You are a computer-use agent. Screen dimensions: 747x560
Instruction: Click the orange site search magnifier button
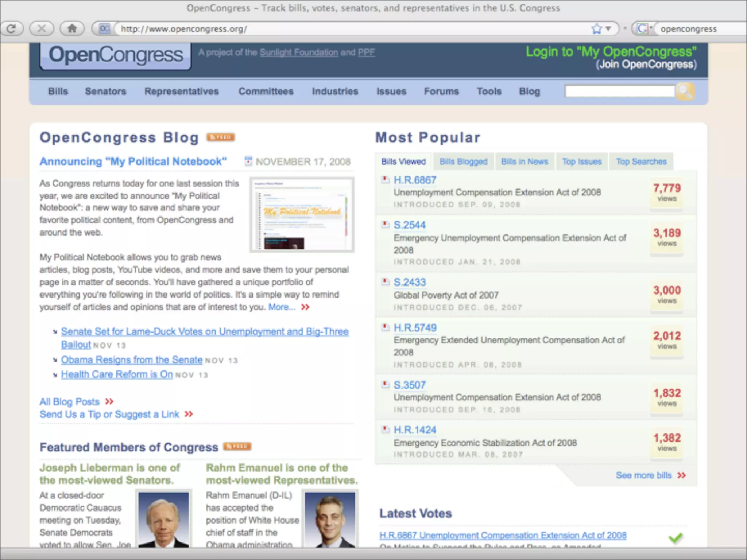click(x=685, y=91)
